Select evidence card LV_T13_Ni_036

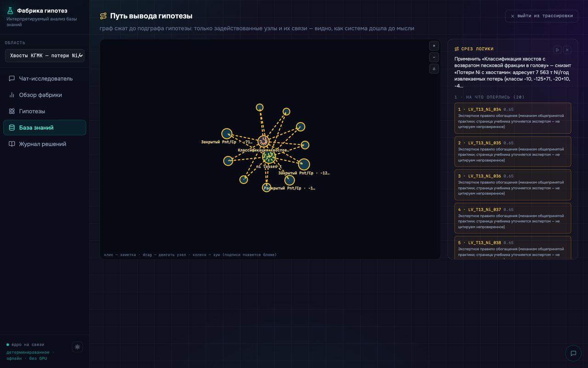pos(513,184)
